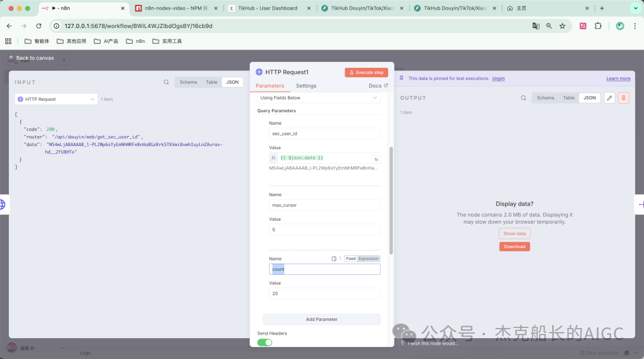Click the count name field
Viewport: 644px width, 359px height.
coord(324,269)
